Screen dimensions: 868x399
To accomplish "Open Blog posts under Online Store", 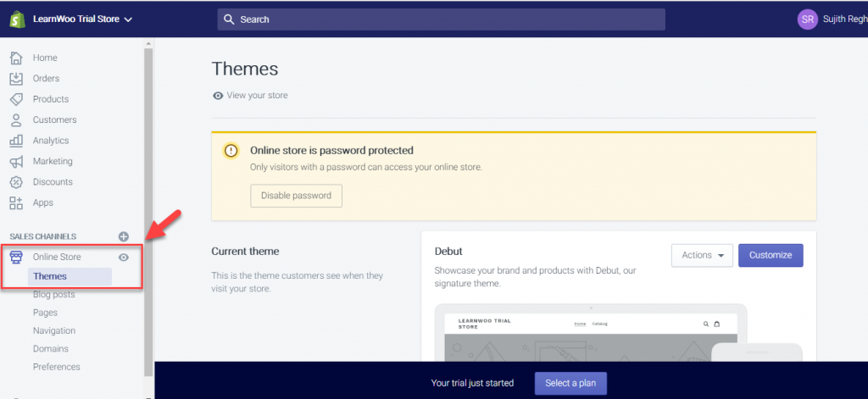I will pyautogui.click(x=53, y=295).
